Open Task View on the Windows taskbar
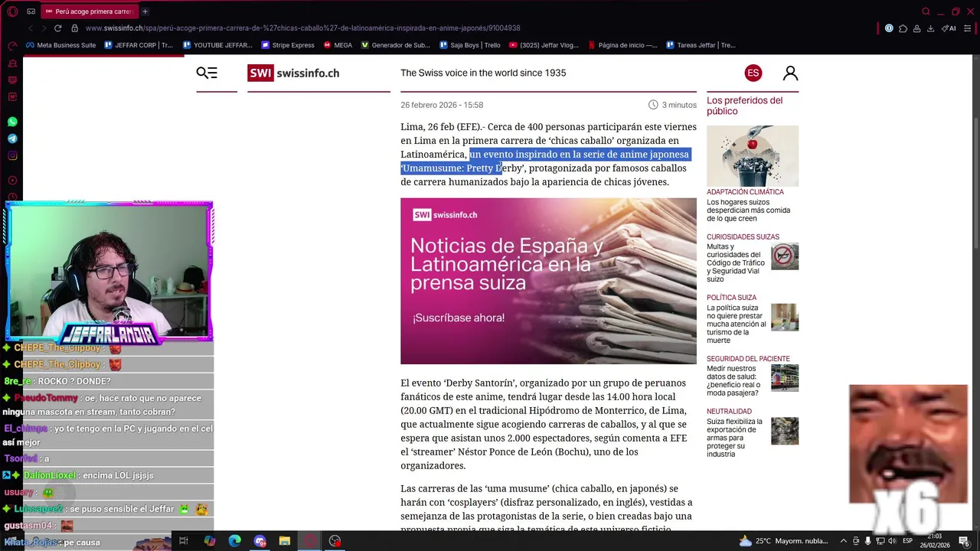 tap(184, 541)
